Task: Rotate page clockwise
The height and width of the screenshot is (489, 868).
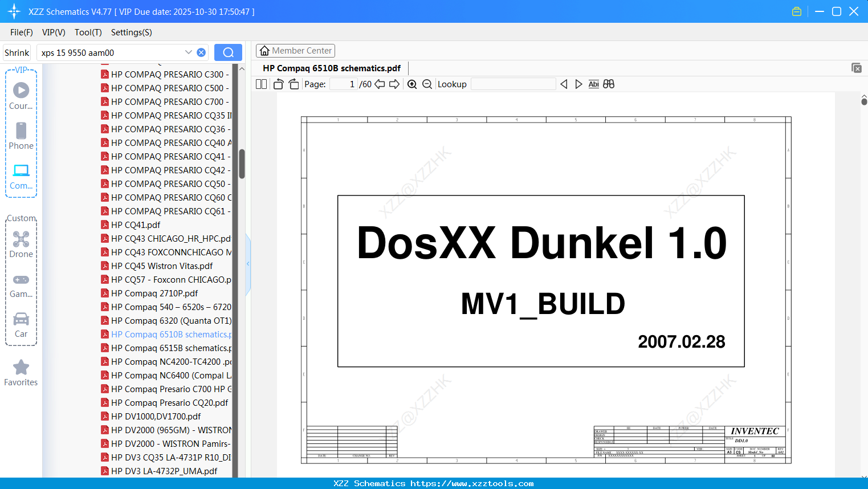Action: click(x=294, y=84)
